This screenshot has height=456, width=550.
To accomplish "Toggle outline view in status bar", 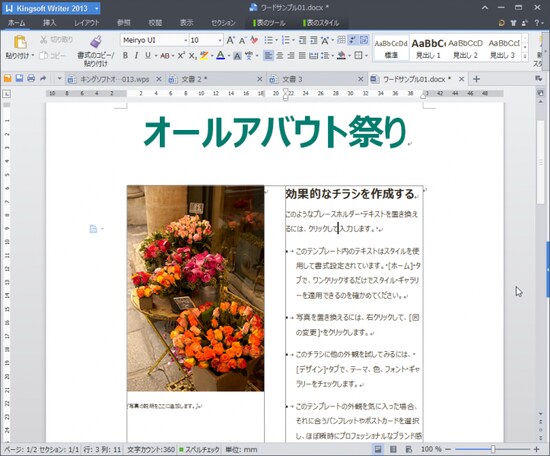I will (393, 449).
